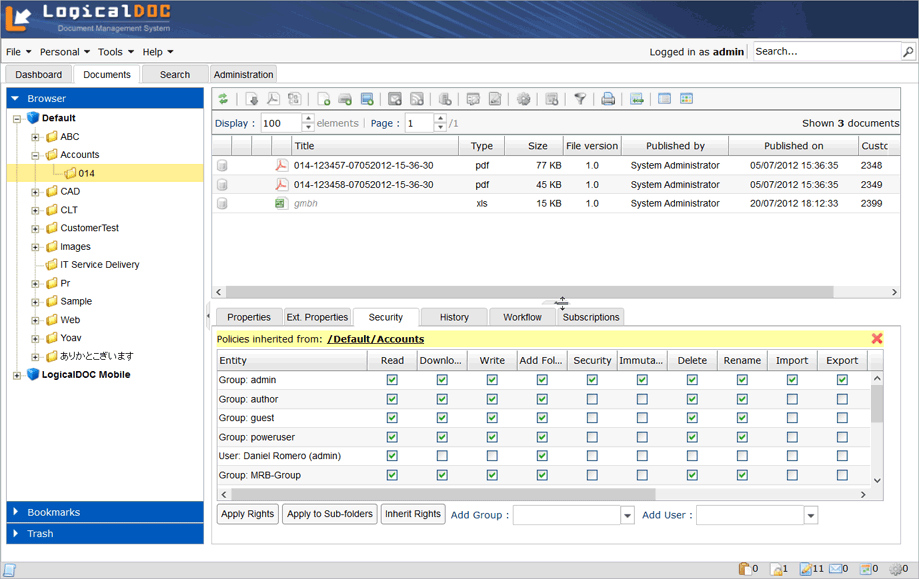Filter documents using the funnel icon

[578, 98]
